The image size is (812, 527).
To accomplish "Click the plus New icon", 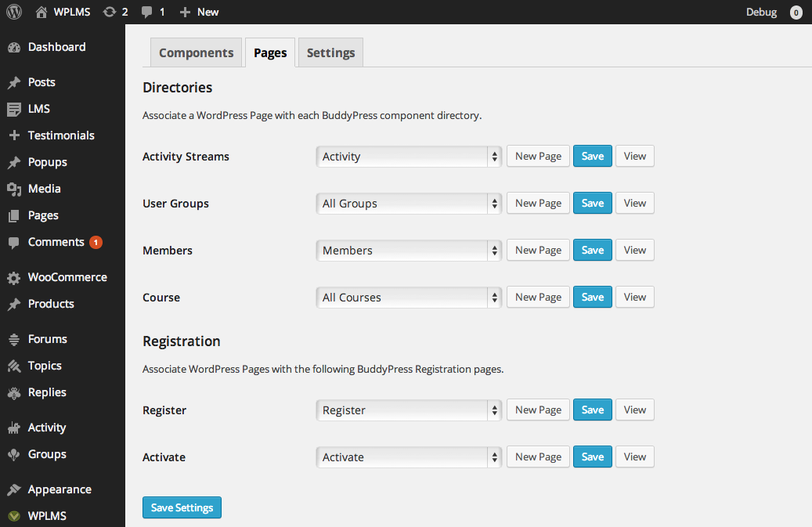I will pos(185,12).
